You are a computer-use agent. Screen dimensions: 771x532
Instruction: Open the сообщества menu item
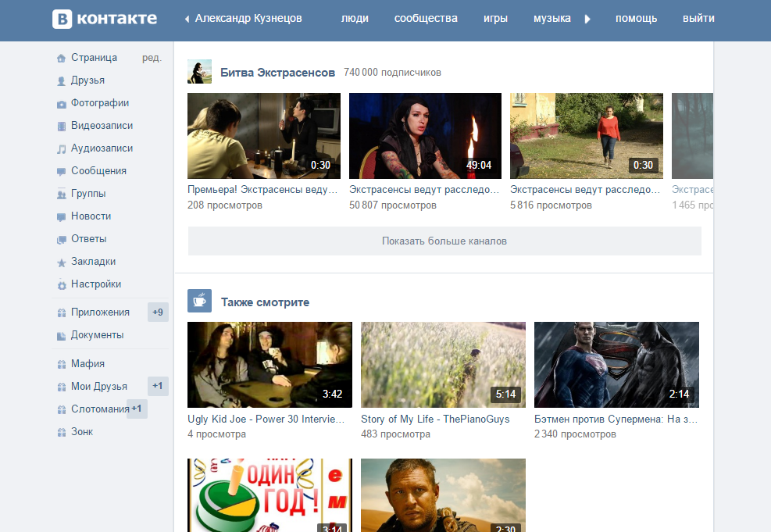(x=426, y=18)
